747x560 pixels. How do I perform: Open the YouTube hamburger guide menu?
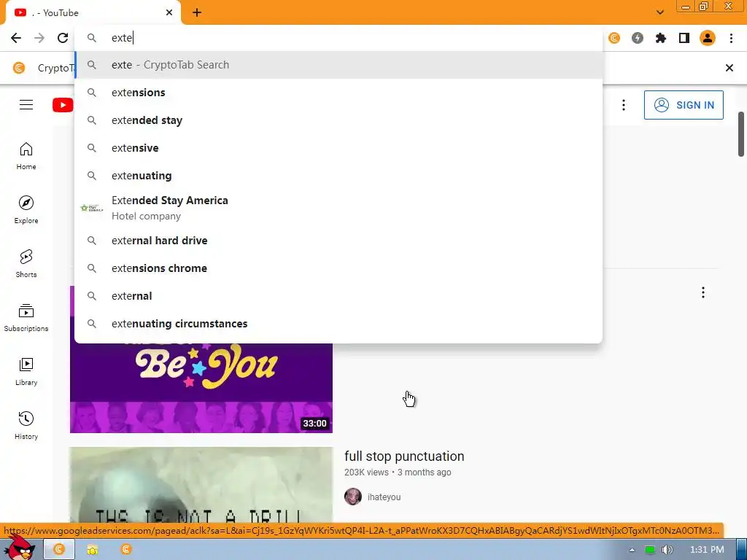[26, 105]
